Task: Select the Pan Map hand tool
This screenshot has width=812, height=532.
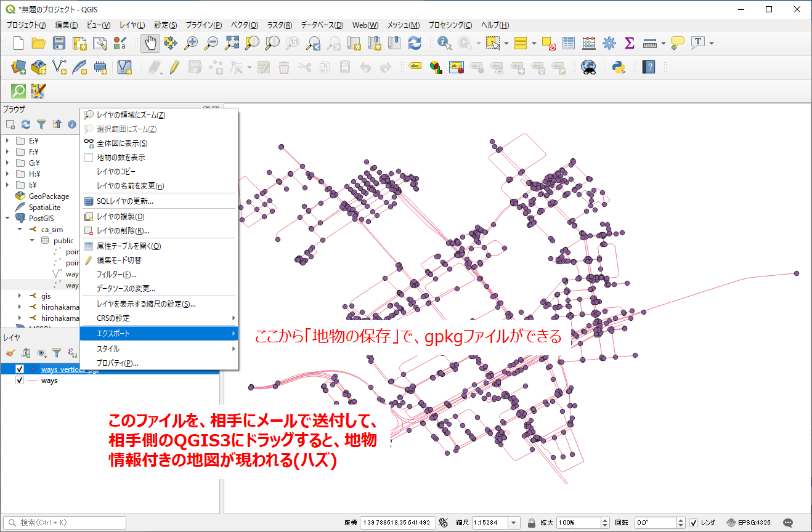Action: (150, 43)
